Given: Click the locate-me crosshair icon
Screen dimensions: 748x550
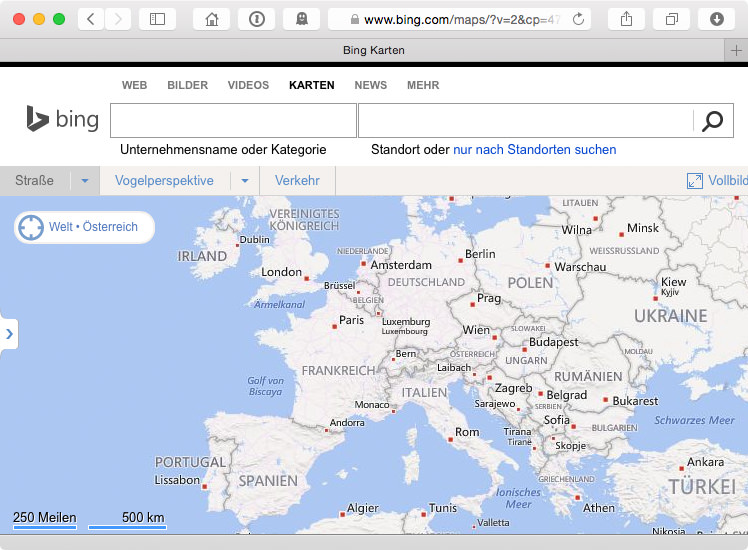Looking at the screenshot, I should pos(31,227).
